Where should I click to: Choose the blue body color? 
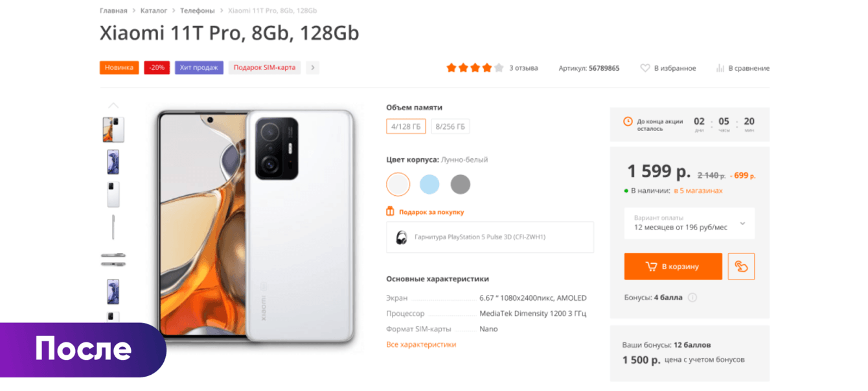429,185
